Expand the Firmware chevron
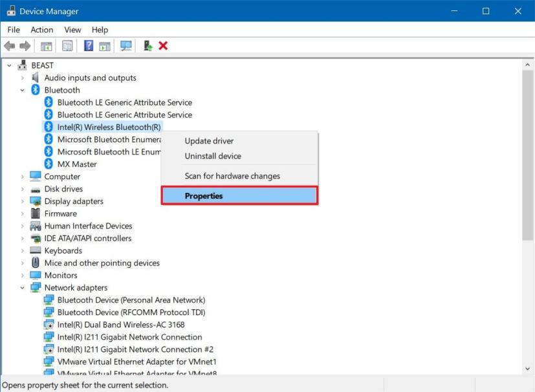The height and width of the screenshot is (392, 535). (23, 213)
